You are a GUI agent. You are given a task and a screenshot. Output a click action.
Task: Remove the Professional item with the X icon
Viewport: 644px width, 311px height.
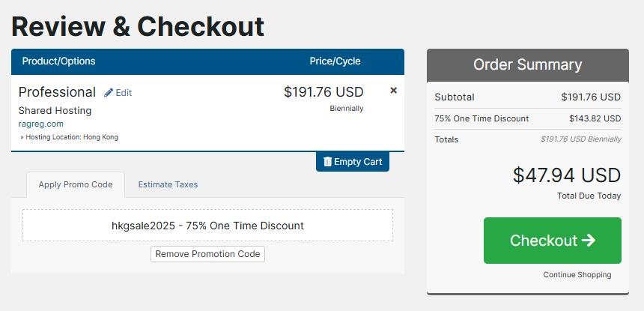pyautogui.click(x=394, y=91)
